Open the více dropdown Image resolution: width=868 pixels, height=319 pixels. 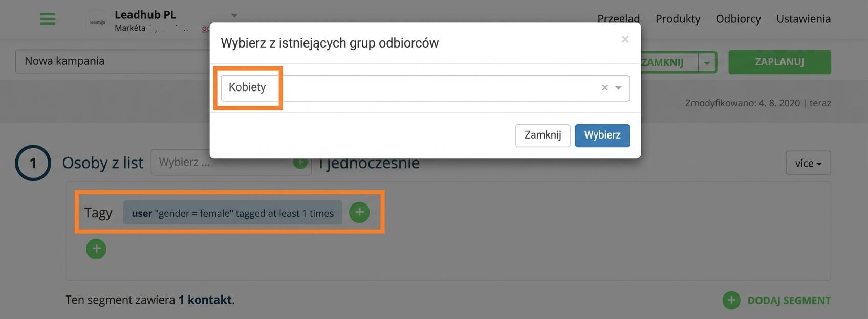(x=808, y=163)
